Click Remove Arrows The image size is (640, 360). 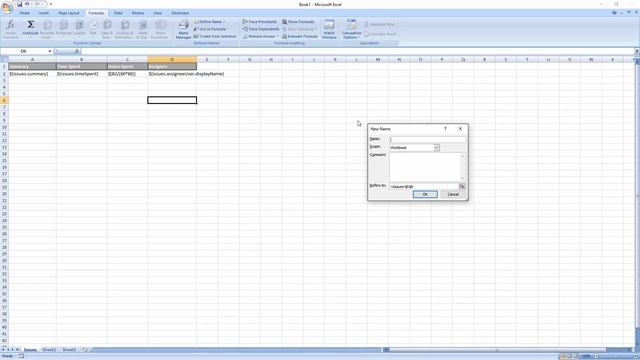click(x=259, y=36)
